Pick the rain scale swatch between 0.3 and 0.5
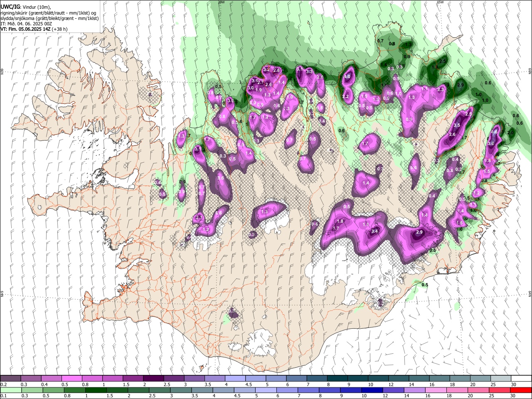Screen dimensions: 532x399 coord(32,390)
